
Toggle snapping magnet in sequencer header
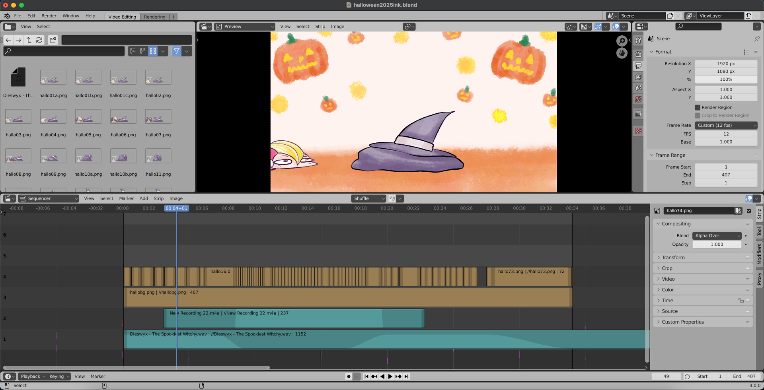[392, 198]
